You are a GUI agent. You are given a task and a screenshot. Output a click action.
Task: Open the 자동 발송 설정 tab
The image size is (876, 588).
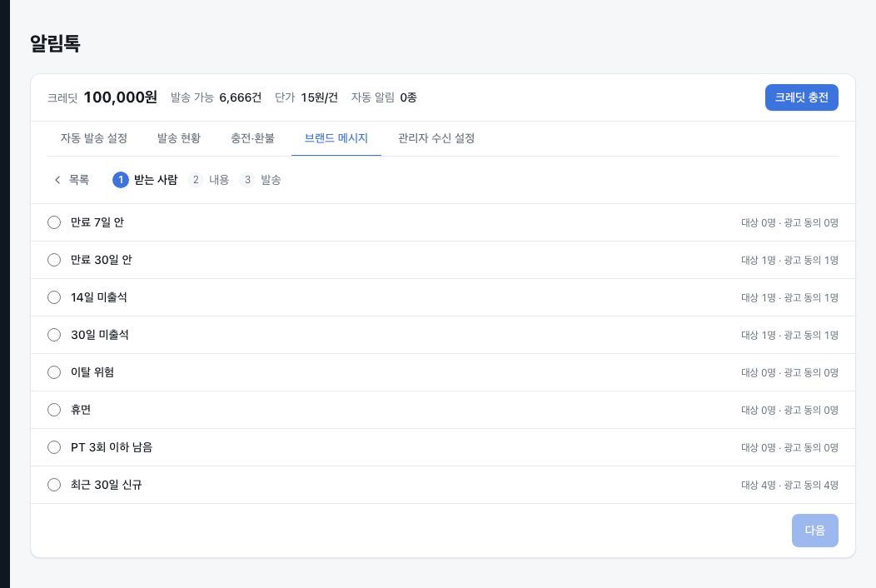coord(94,138)
